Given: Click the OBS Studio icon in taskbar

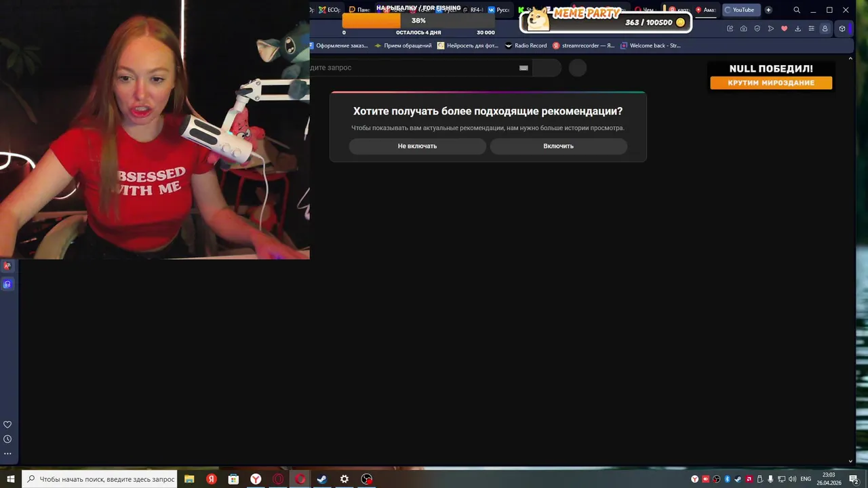Looking at the screenshot, I should click(367, 479).
